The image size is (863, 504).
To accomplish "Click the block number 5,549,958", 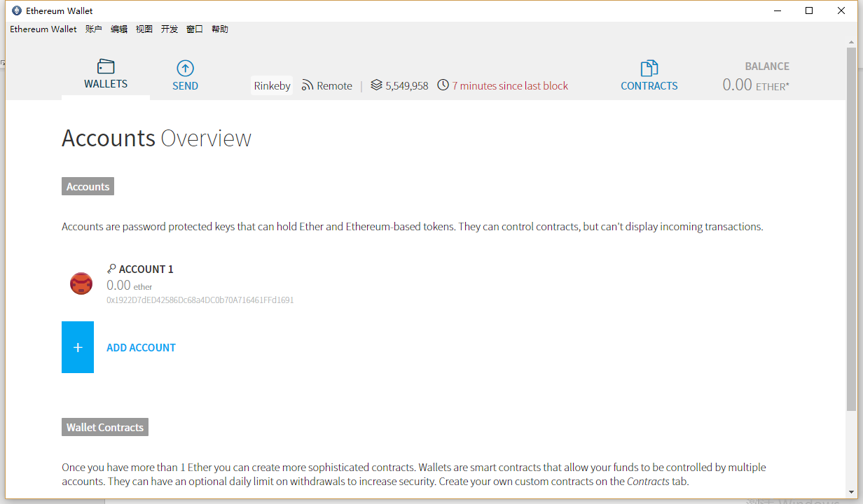I will (407, 86).
